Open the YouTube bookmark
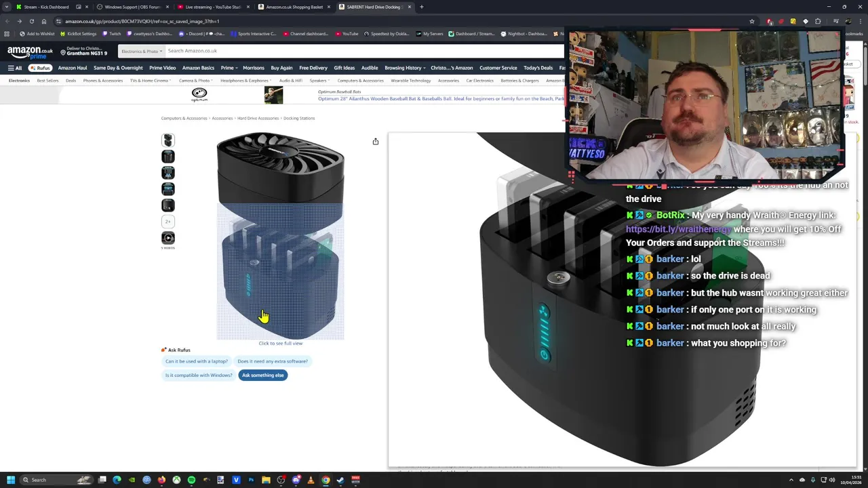This screenshot has width=868, height=488. pos(347,34)
